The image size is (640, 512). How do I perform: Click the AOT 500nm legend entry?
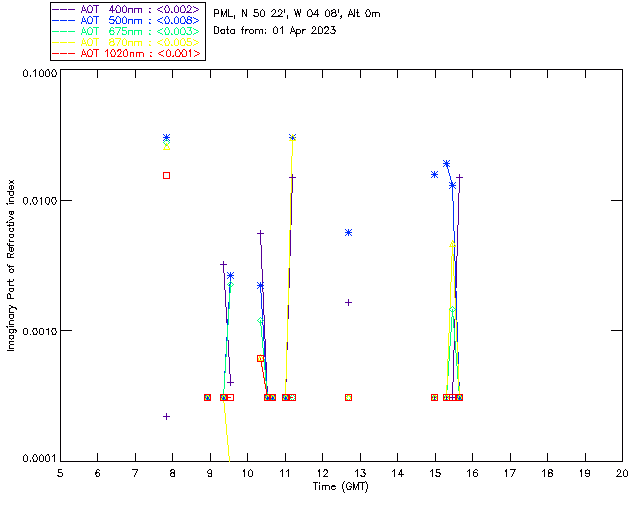pyautogui.click(x=127, y=20)
